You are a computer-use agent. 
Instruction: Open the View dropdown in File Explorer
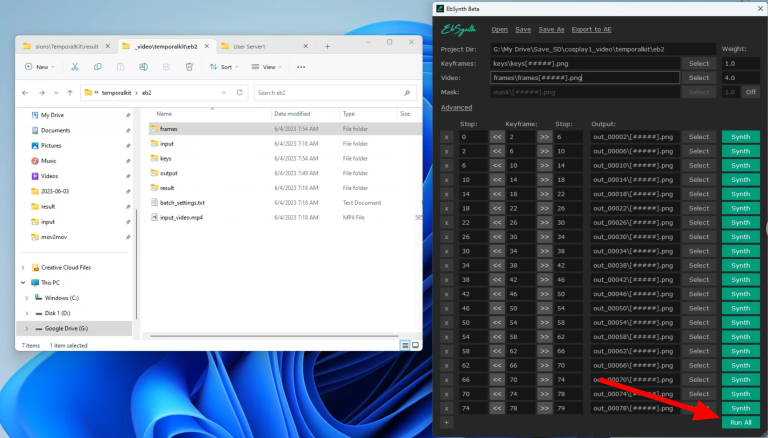click(x=266, y=67)
